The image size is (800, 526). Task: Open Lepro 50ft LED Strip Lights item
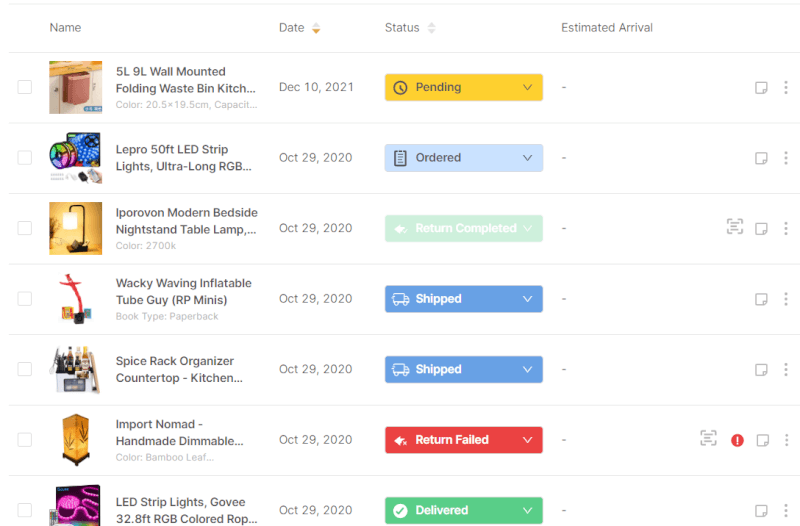[183, 158]
